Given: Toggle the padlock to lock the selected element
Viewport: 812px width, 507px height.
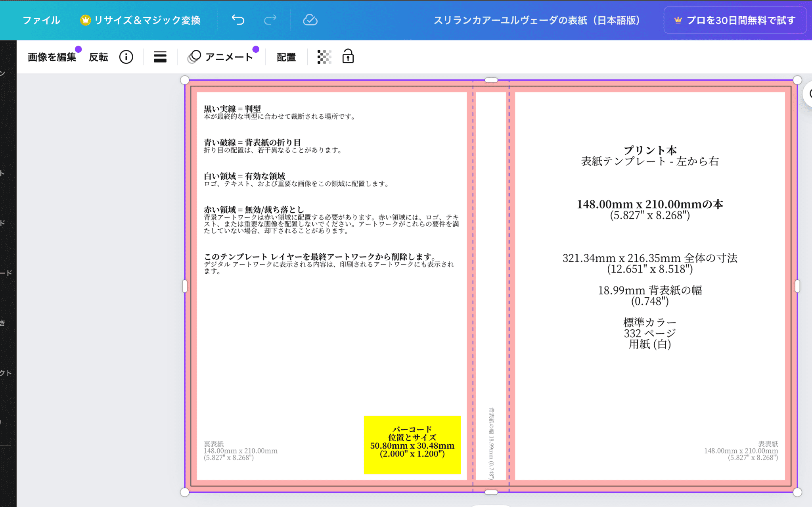Looking at the screenshot, I should click(347, 57).
